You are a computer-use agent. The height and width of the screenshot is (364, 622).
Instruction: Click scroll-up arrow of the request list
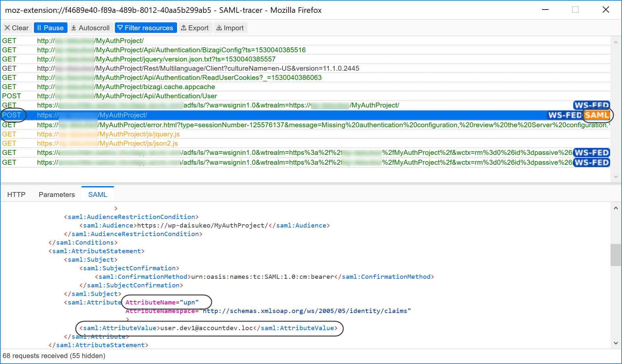(x=616, y=42)
